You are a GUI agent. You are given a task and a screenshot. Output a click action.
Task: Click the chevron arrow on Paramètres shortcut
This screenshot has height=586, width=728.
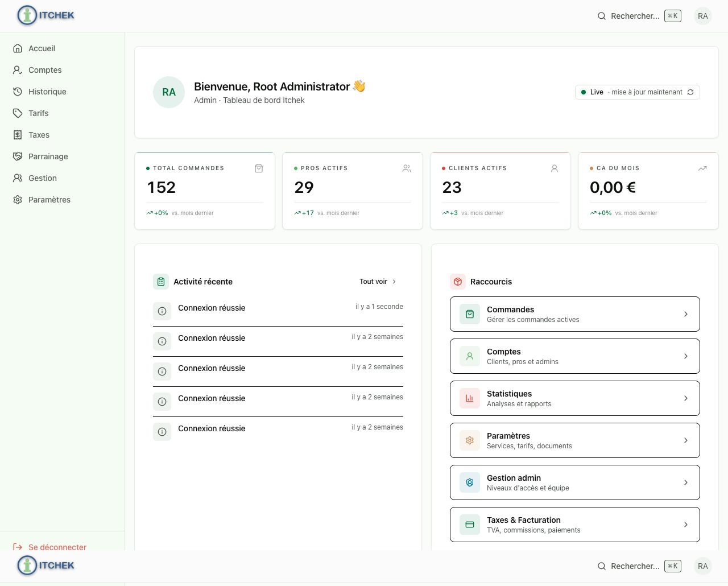tap(686, 440)
